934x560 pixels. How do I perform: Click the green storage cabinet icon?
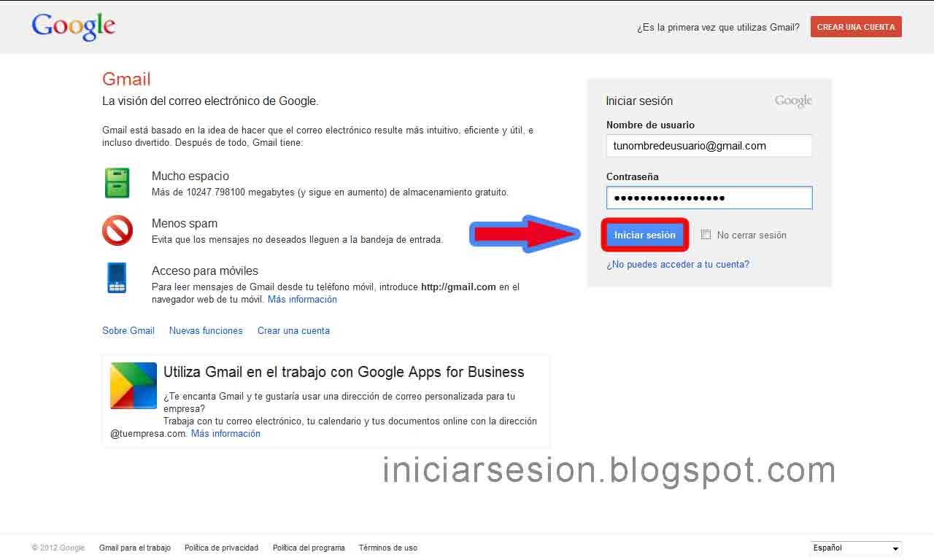click(117, 183)
